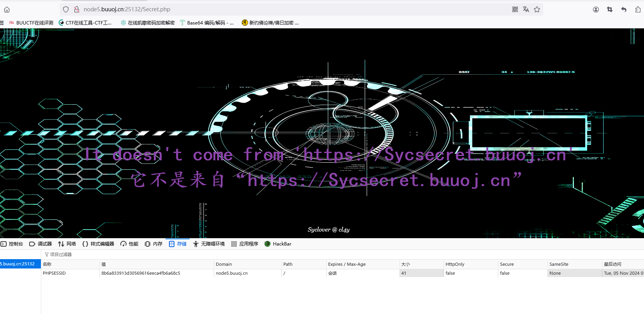
Task: Select the PHPSESSID cookie name cell
Action: tap(70, 273)
